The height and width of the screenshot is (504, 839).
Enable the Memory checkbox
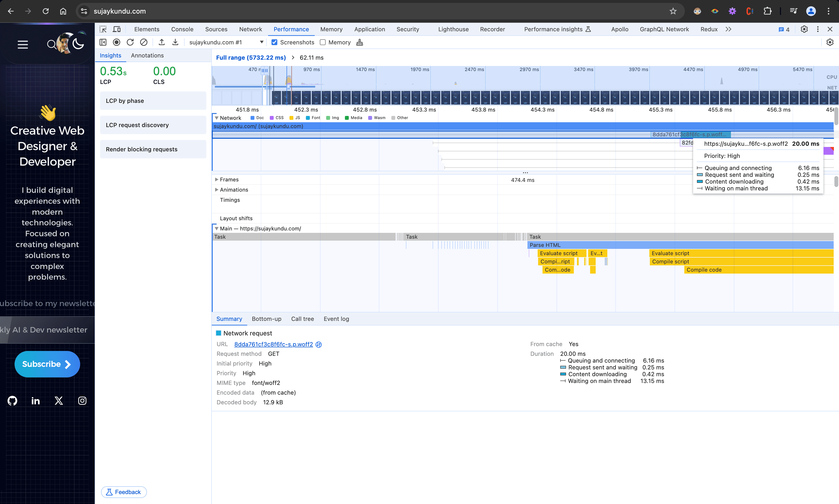[x=323, y=42]
